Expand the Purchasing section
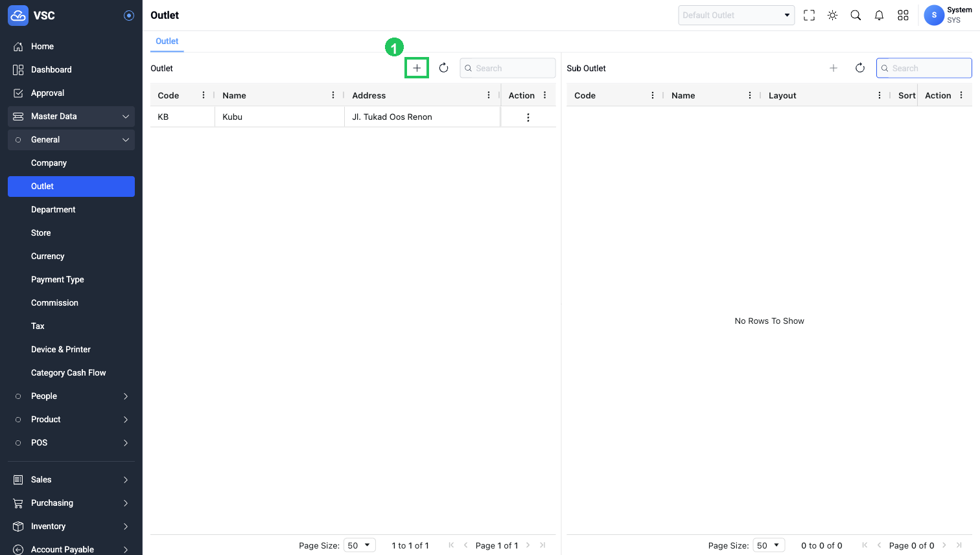This screenshot has height=555, width=980. 71,503
